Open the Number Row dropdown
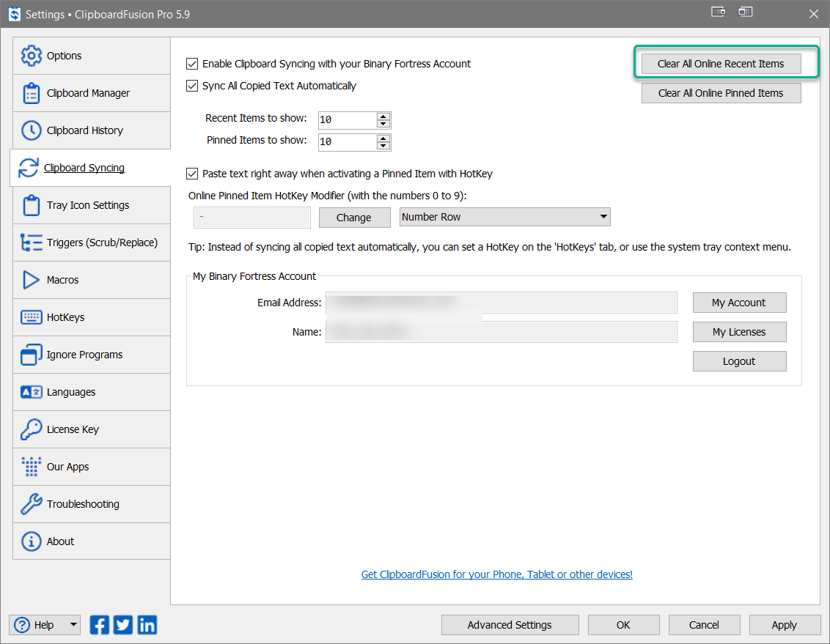This screenshot has height=644, width=830. point(505,217)
